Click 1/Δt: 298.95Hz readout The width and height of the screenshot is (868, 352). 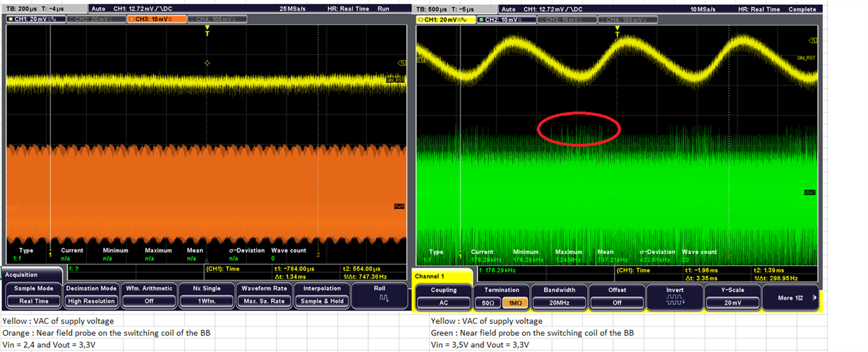tap(776, 278)
